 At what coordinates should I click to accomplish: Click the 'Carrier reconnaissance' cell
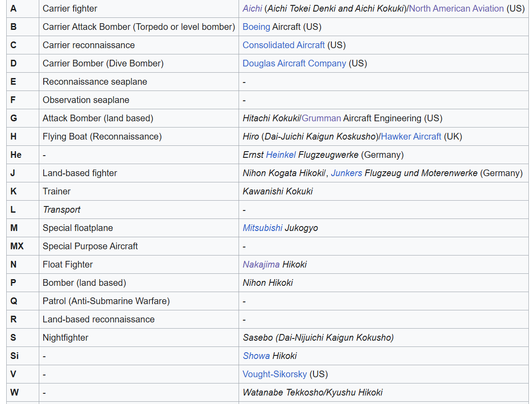tap(139, 45)
